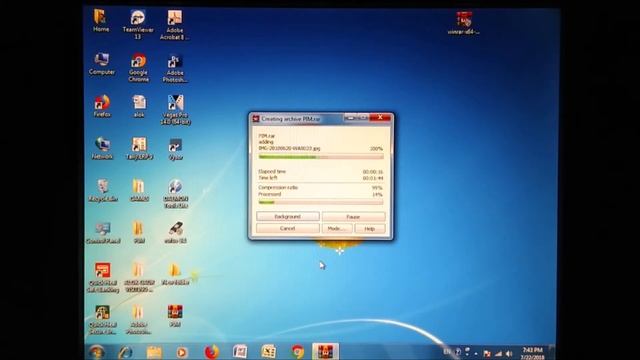Launch Tally ERP 9 desktop shortcut
Viewport: 640px width, 360px height.
click(x=139, y=148)
